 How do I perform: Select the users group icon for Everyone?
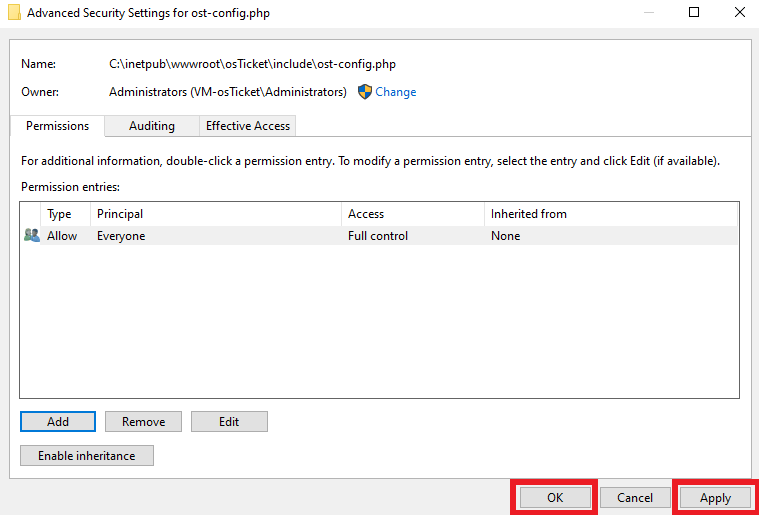click(31, 236)
